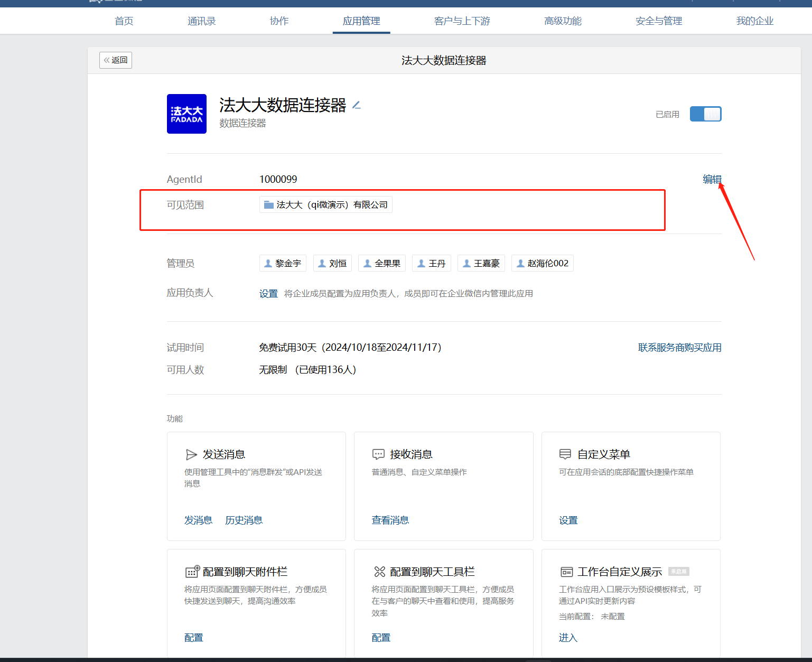Viewport: 812px width, 662px height.
Task: Open the 首页 tab
Action: pyautogui.click(x=124, y=21)
